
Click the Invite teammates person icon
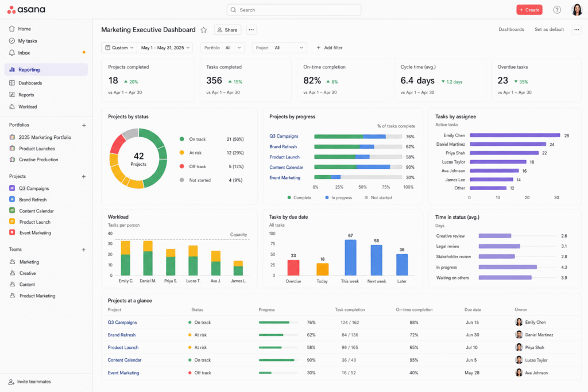click(11, 382)
